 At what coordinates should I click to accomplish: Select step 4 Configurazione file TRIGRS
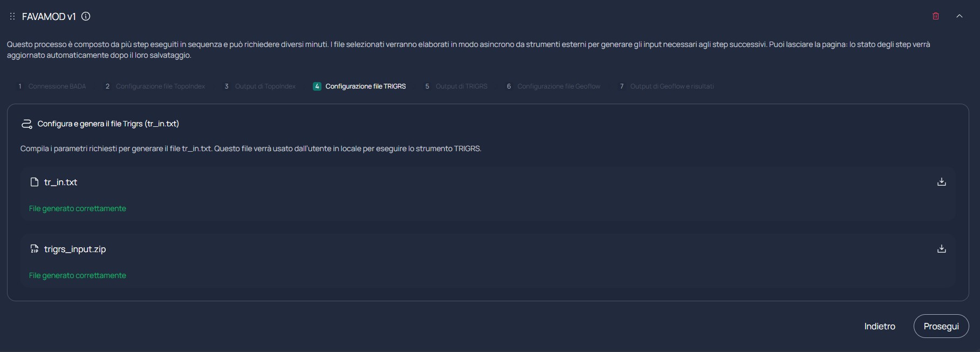tap(359, 86)
